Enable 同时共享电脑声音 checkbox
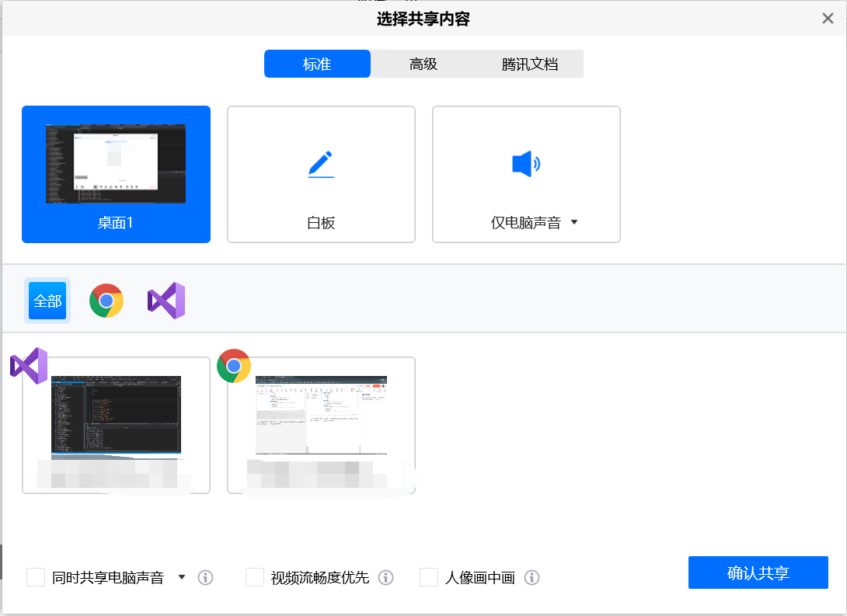This screenshot has height=616, width=847. (x=36, y=577)
